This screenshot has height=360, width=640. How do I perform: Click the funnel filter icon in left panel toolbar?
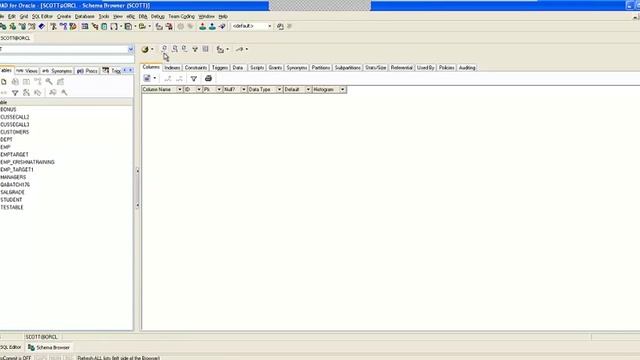(x=15, y=93)
